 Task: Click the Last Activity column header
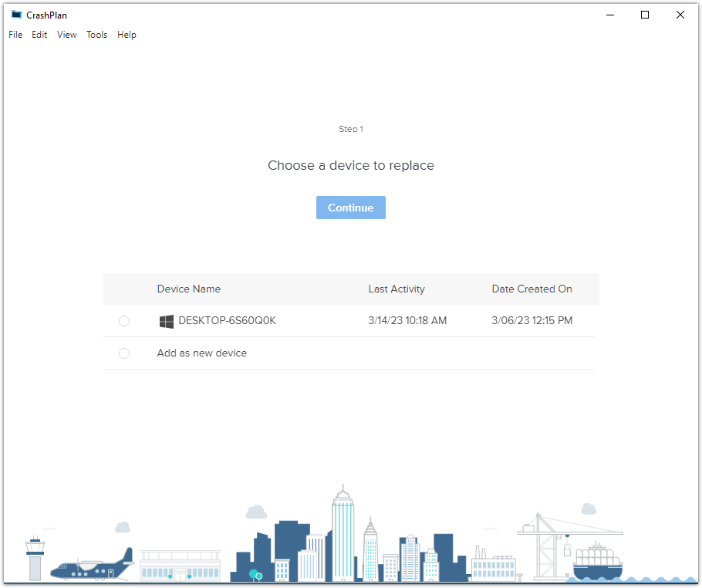(397, 289)
